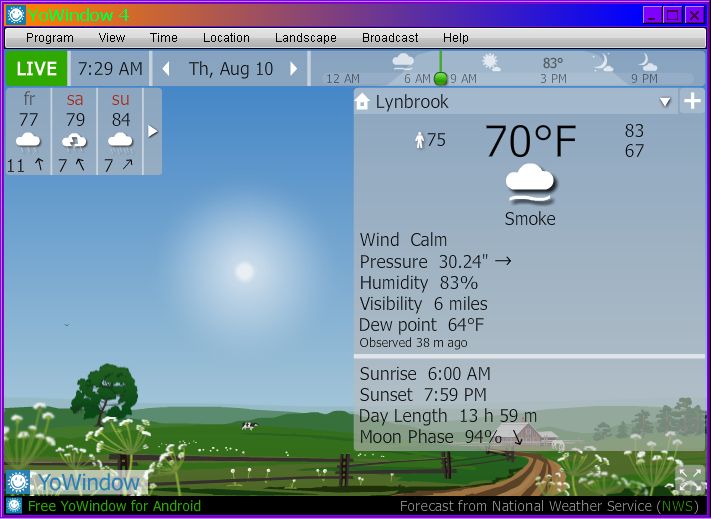Click the feels-like person icon

coord(420,140)
